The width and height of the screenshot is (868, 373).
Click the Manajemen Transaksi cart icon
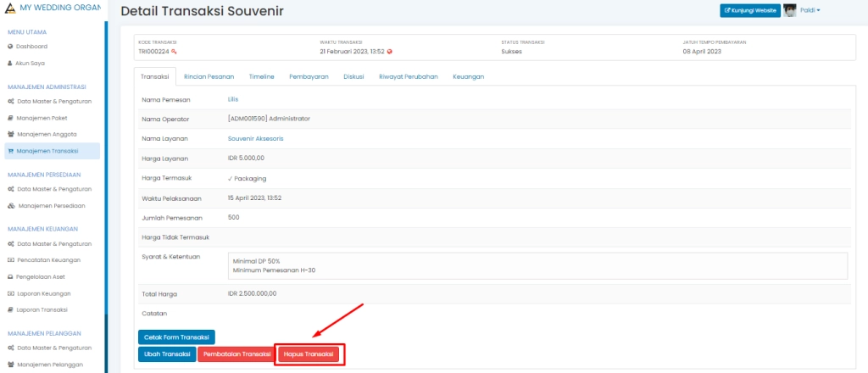coord(10,151)
